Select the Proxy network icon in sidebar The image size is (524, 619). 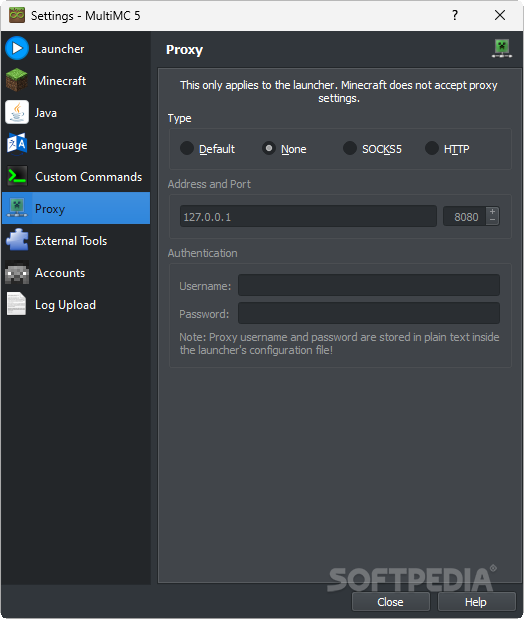tap(17, 208)
